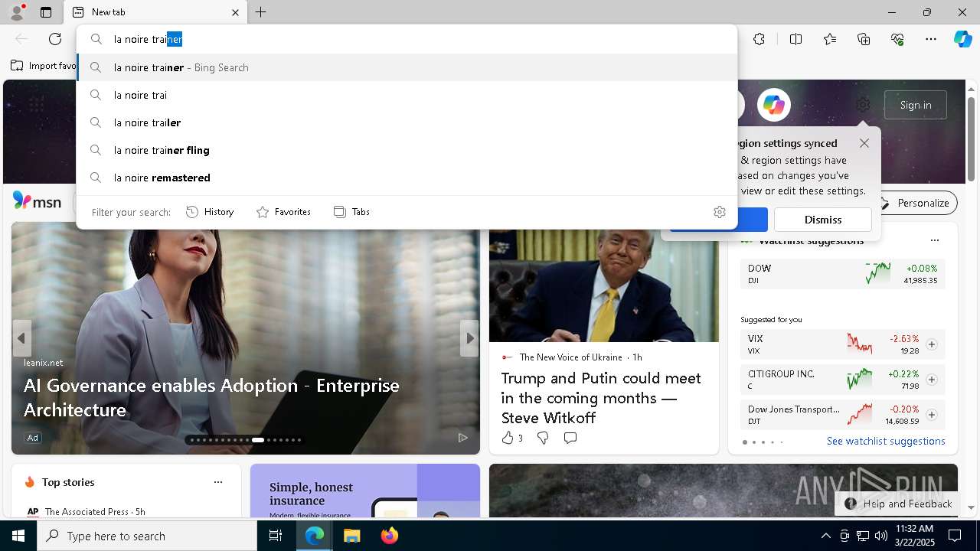Viewport: 980px width, 551px height.
Task: Open the DOW stock row
Action: coord(842,274)
